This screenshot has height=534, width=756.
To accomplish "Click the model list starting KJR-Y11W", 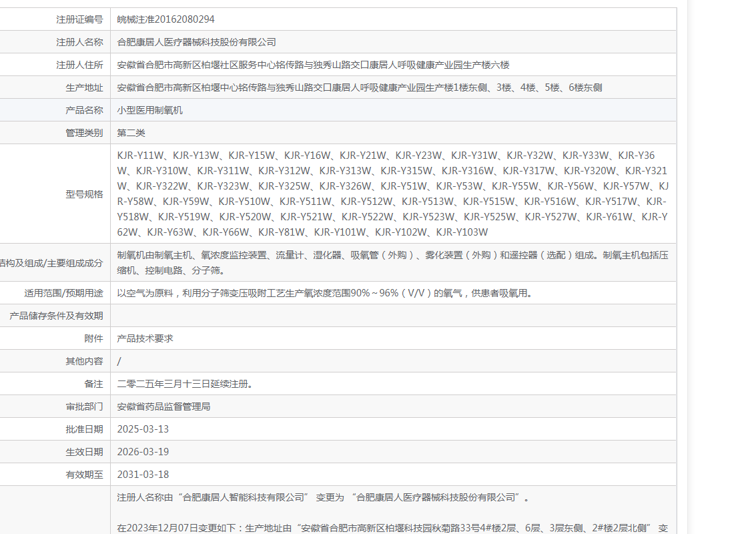I will (x=392, y=194).
